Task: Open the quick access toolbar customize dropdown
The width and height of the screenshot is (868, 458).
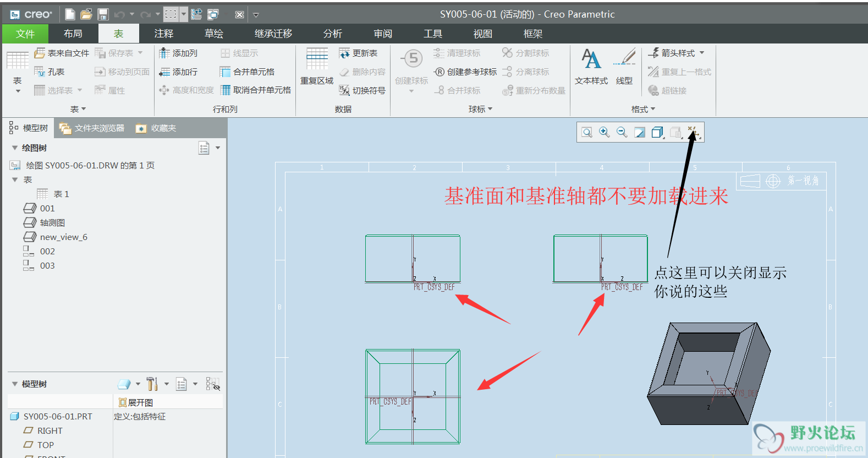Action: click(256, 15)
